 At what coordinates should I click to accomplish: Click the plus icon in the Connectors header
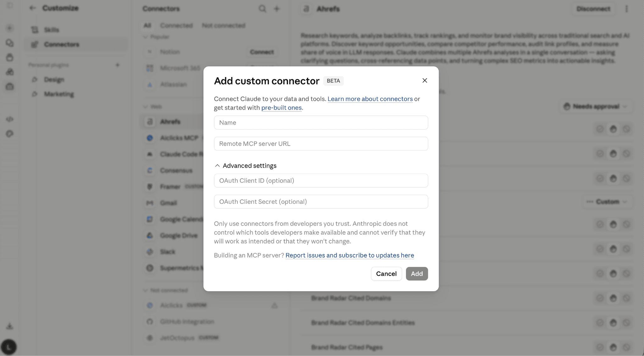pyautogui.click(x=277, y=9)
